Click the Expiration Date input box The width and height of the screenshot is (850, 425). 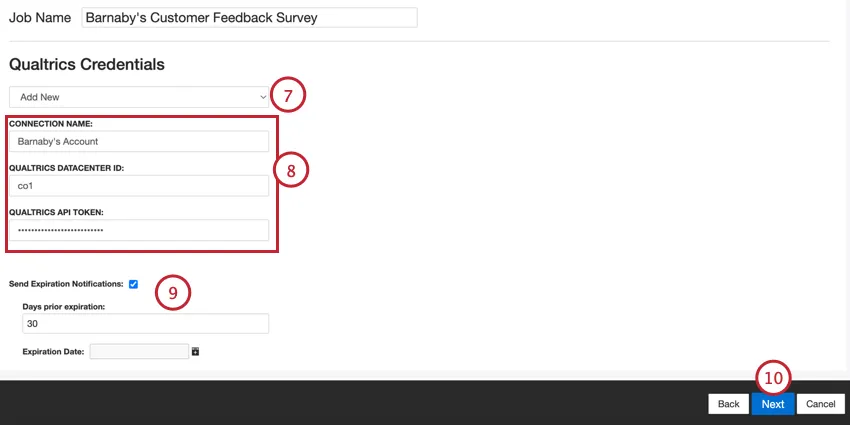tap(139, 351)
